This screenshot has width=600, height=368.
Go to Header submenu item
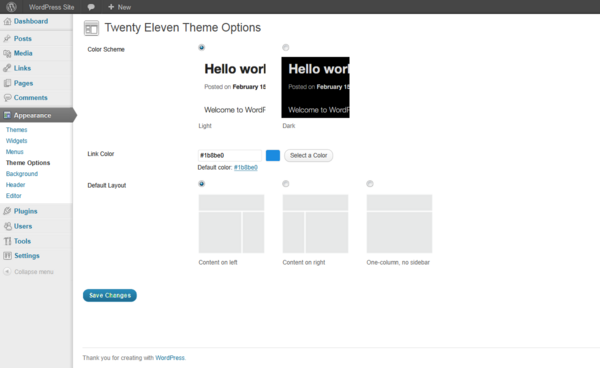[x=15, y=185]
